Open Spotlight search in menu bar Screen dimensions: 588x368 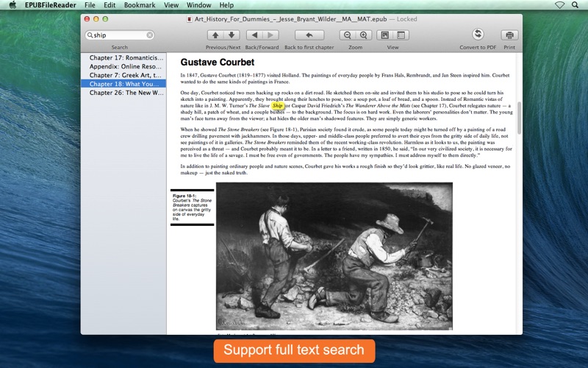coord(575,5)
